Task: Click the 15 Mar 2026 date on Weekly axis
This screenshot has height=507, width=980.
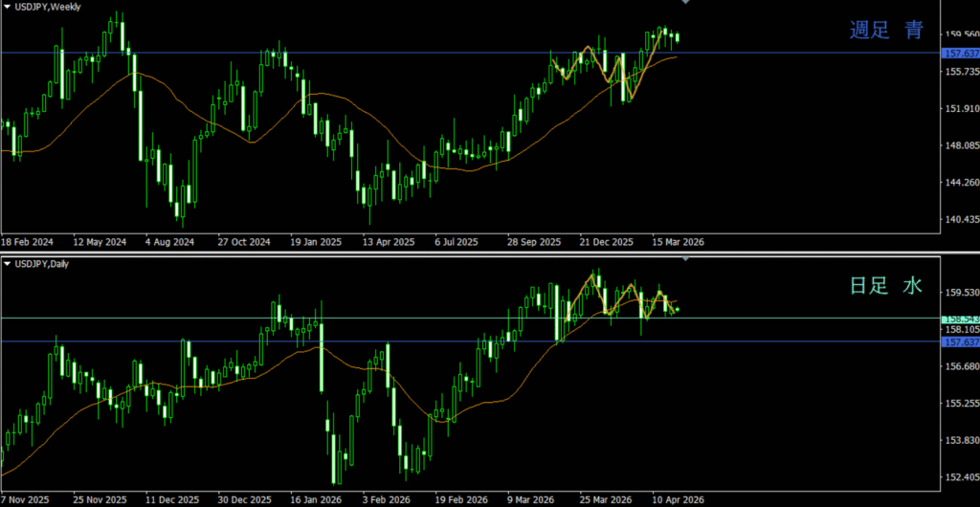Action: pos(678,242)
